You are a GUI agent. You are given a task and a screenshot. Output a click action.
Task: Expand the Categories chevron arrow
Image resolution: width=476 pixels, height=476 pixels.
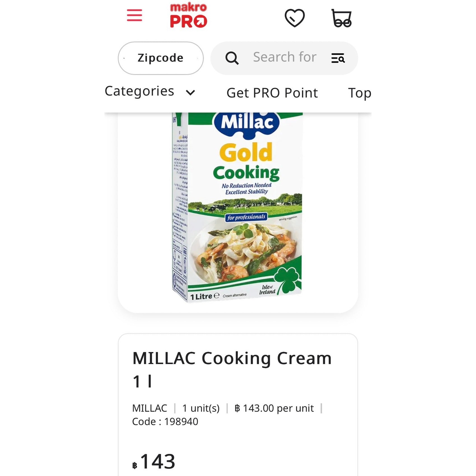[x=190, y=93]
